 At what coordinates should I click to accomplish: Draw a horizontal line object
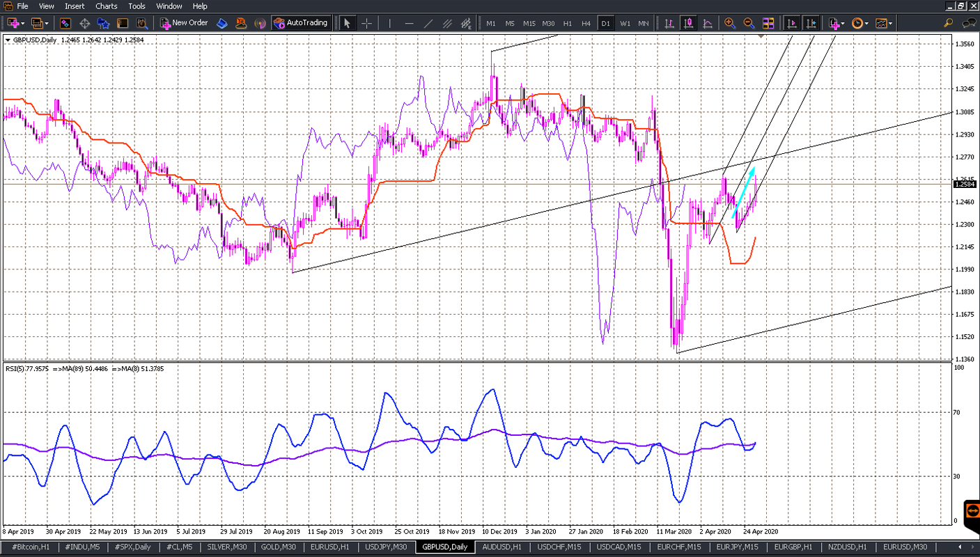click(x=409, y=23)
